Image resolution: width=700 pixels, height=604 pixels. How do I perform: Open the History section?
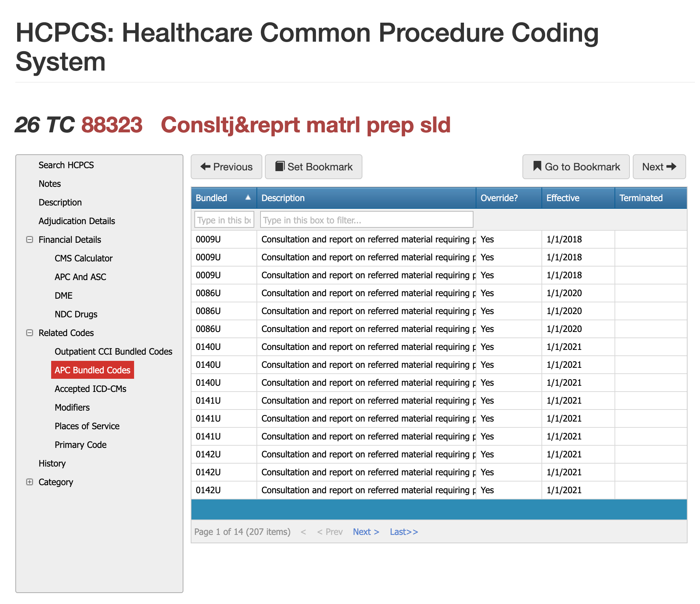[x=52, y=463]
